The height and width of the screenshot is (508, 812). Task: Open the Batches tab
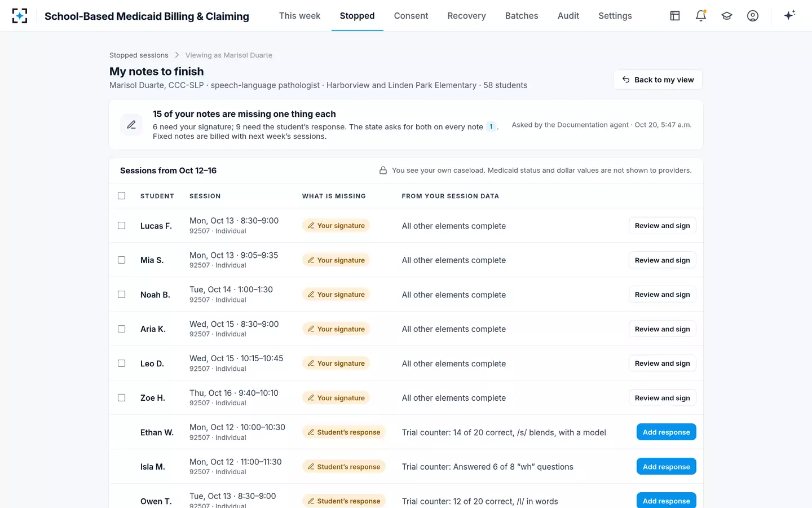tap(522, 16)
